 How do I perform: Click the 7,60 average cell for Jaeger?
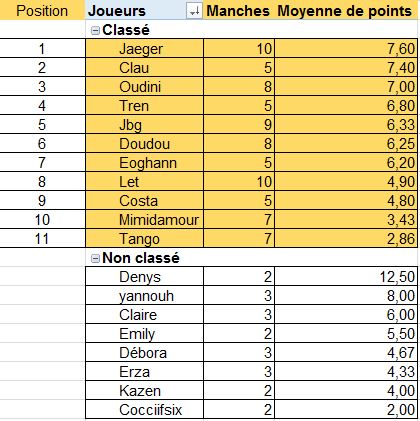coord(346,49)
